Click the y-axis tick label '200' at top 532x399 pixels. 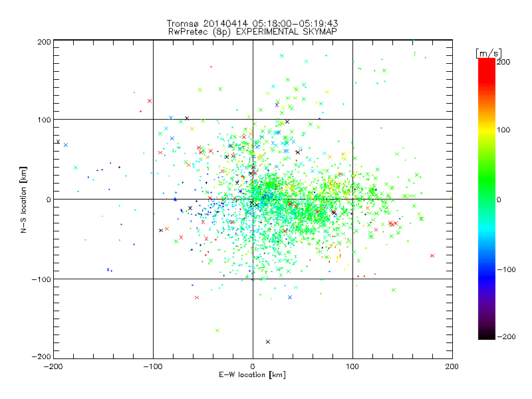click(44, 42)
